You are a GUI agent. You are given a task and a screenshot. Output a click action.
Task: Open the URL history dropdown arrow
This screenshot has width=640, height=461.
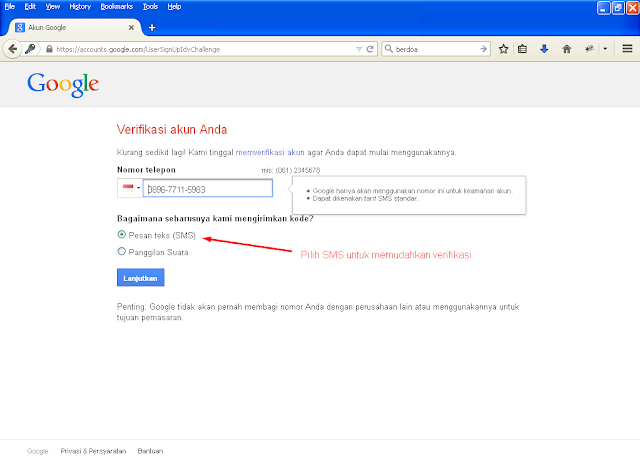click(359, 49)
